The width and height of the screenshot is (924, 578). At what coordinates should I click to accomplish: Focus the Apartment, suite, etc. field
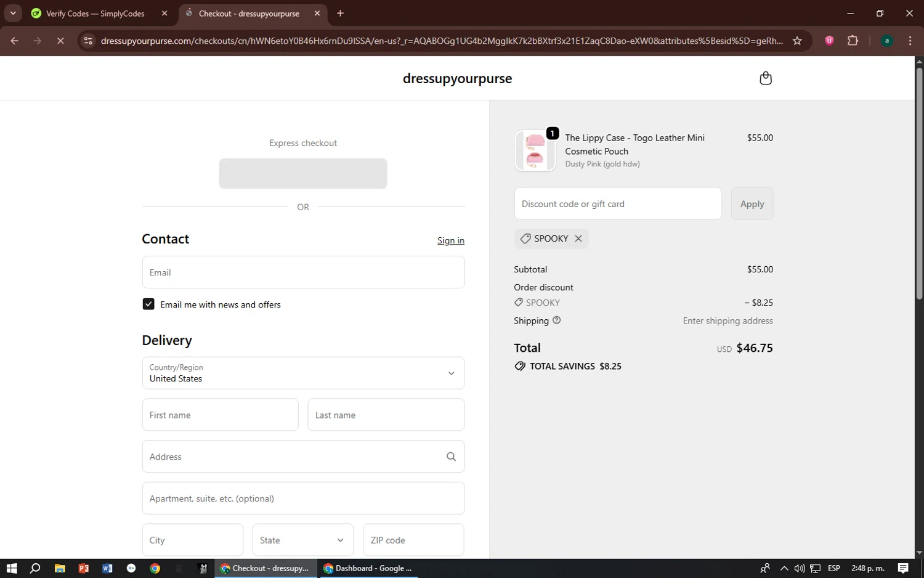coord(303,499)
